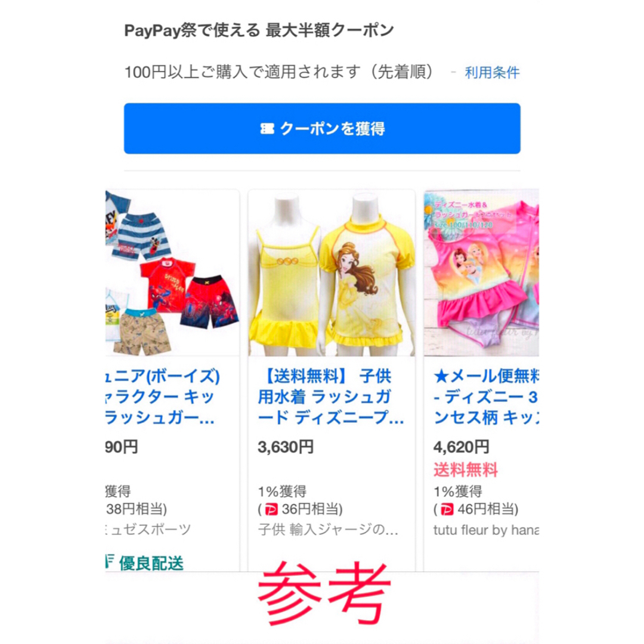The image size is (644, 644).
Task: Open ★メール便無料 ディズニー product title
Action: pyautogui.click(x=487, y=397)
